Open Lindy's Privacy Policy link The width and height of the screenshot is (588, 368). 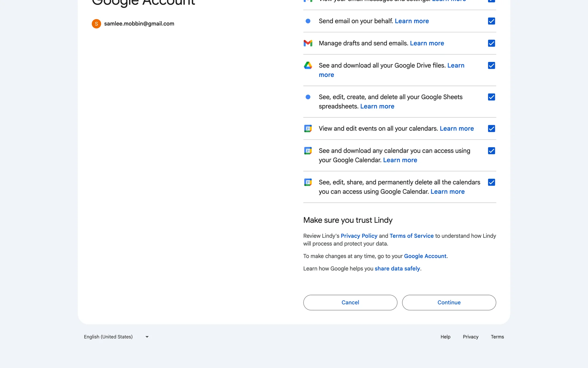click(359, 236)
